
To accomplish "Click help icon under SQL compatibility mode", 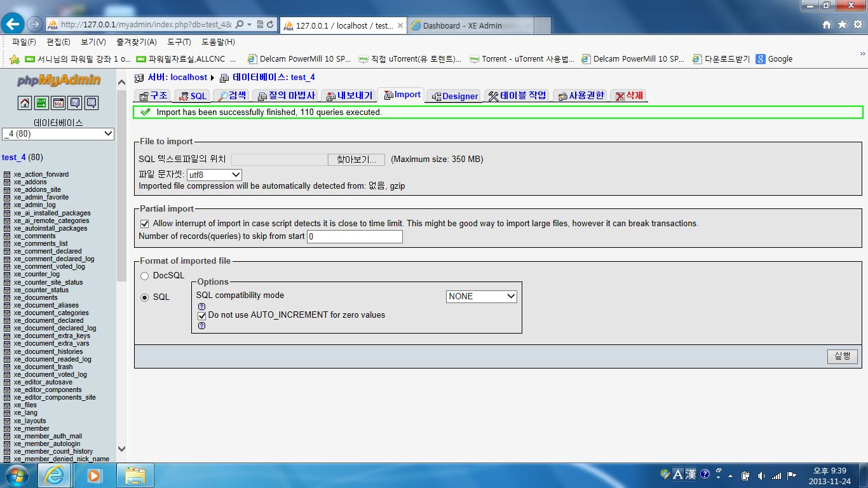I will pos(201,306).
